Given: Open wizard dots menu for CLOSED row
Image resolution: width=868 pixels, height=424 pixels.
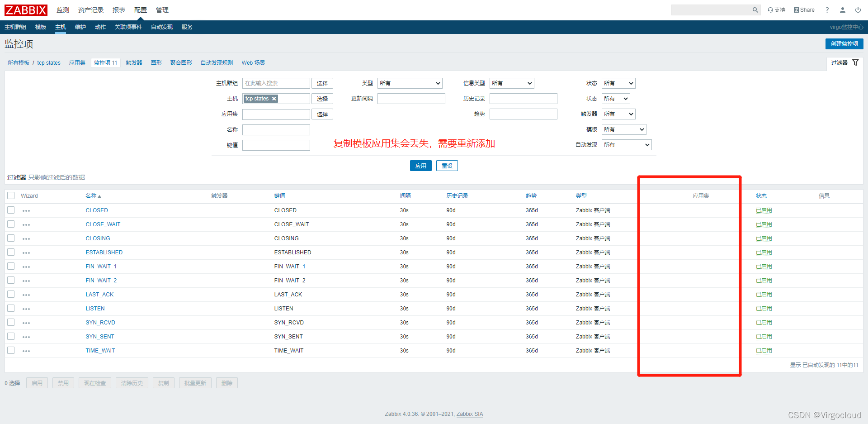Looking at the screenshot, I should coord(26,211).
